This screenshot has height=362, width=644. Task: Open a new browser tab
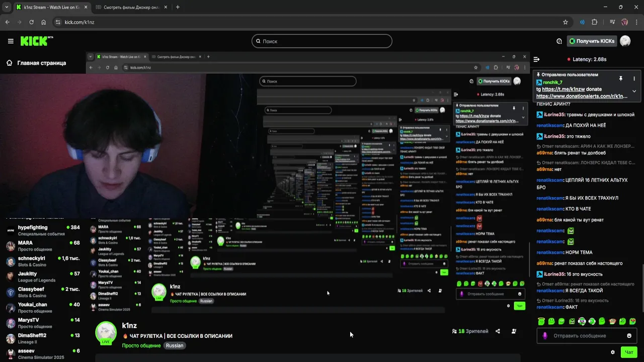click(178, 7)
